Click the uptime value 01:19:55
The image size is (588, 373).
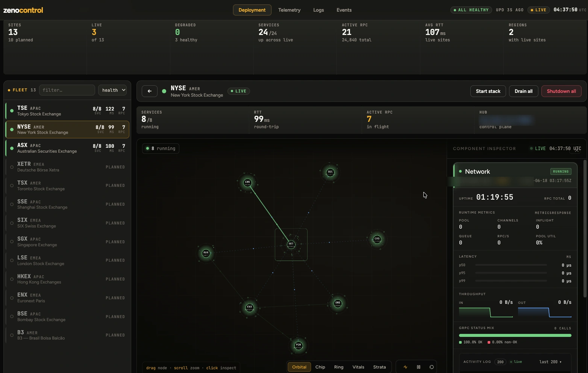[x=495, y=197]
